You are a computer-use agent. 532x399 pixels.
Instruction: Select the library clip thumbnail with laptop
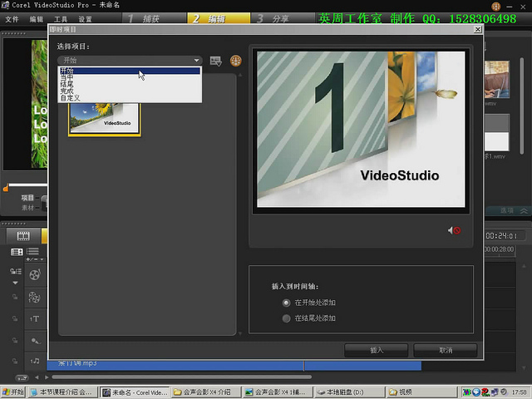point(497,80)
